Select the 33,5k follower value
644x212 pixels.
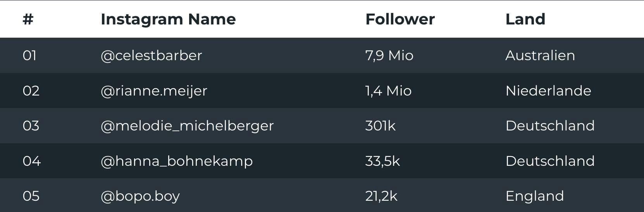click(382, 161)
